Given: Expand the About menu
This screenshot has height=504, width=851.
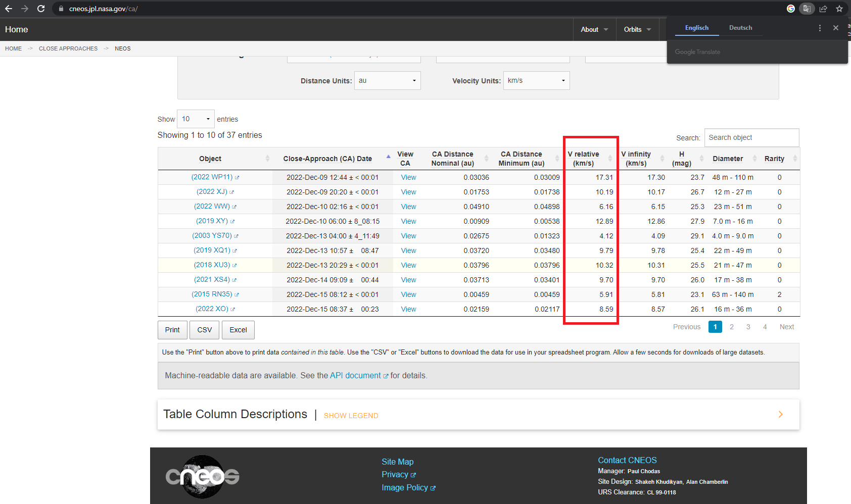Looking at the screenshot, I should [595, 30].
